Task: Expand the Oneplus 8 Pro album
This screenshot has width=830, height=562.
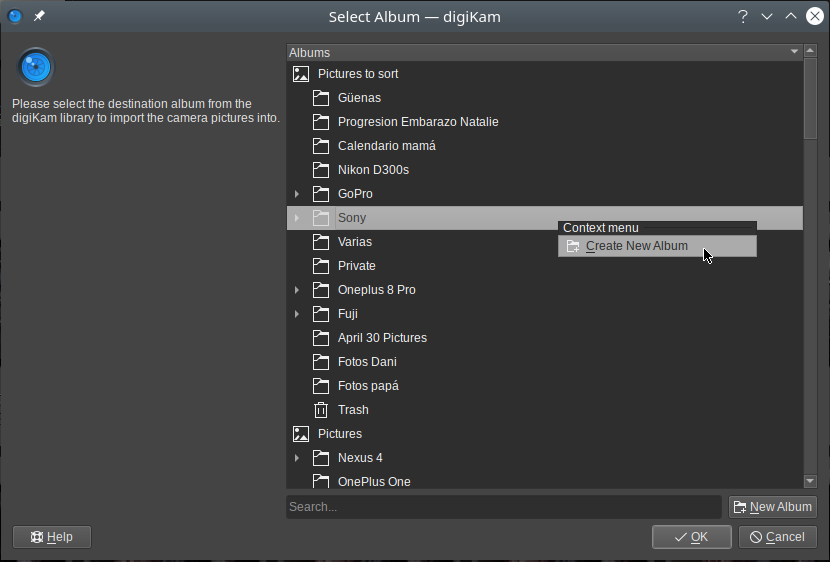Action: (297, 290)
